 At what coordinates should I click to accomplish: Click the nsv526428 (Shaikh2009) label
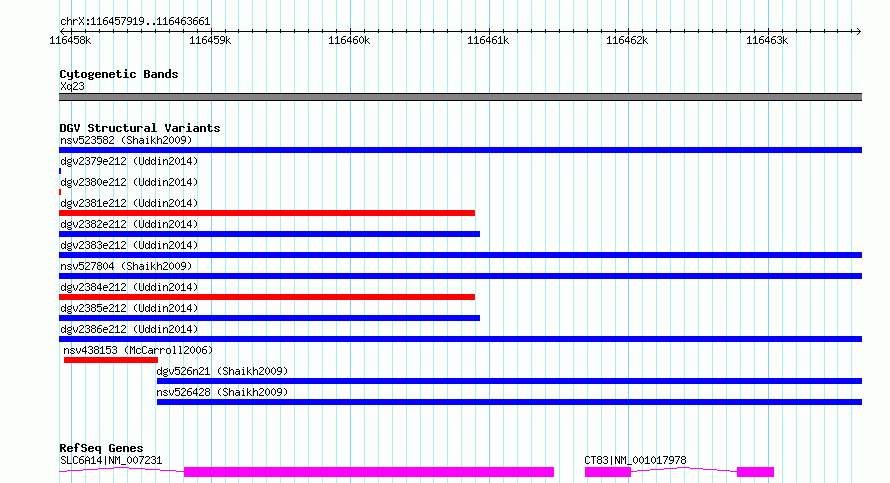point(222,392)
